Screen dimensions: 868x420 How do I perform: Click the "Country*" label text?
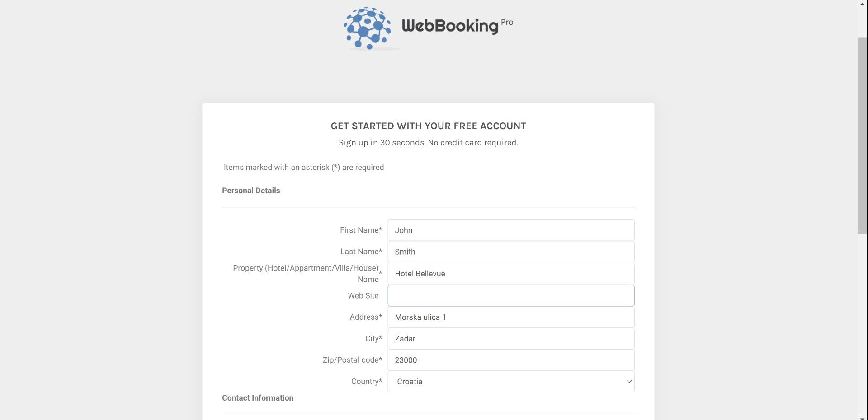[366, 382]
